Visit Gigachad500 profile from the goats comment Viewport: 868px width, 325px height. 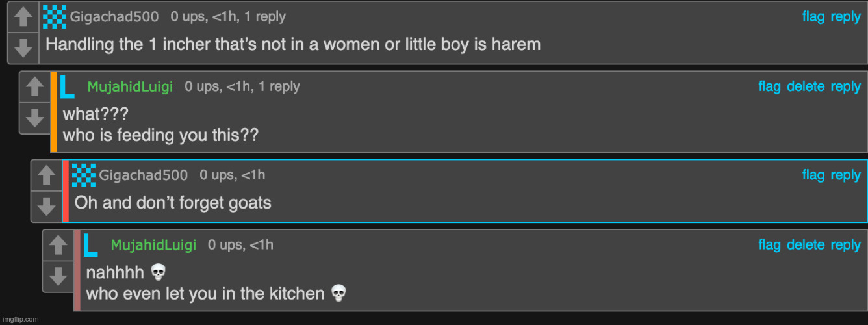[x=143, y=175]
